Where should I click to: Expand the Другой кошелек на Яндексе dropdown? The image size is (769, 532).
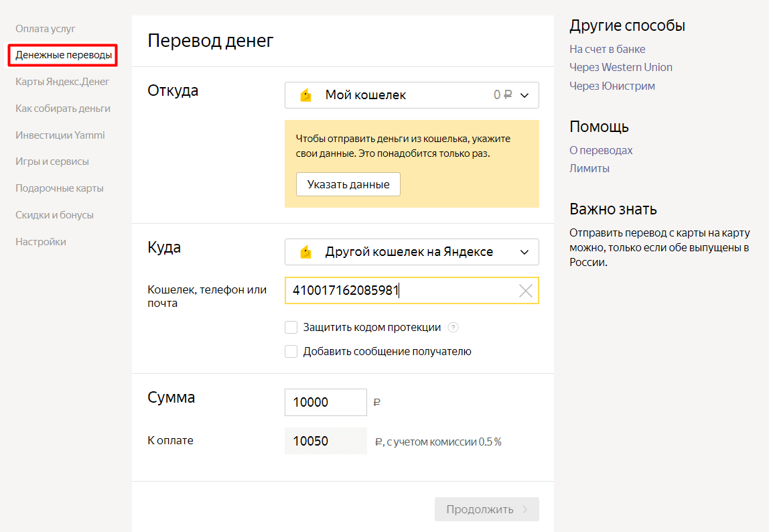tap(411, 252)
